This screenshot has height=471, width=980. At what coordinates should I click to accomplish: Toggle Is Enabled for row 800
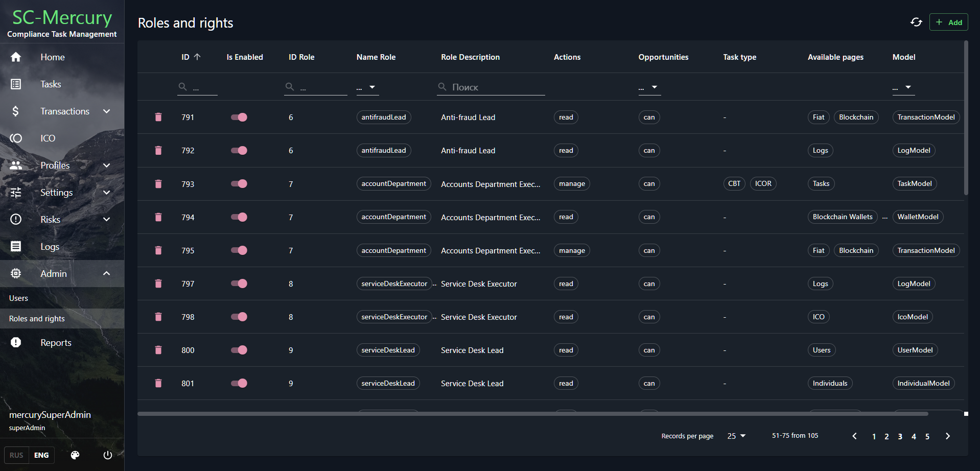[x=239, y=350]
